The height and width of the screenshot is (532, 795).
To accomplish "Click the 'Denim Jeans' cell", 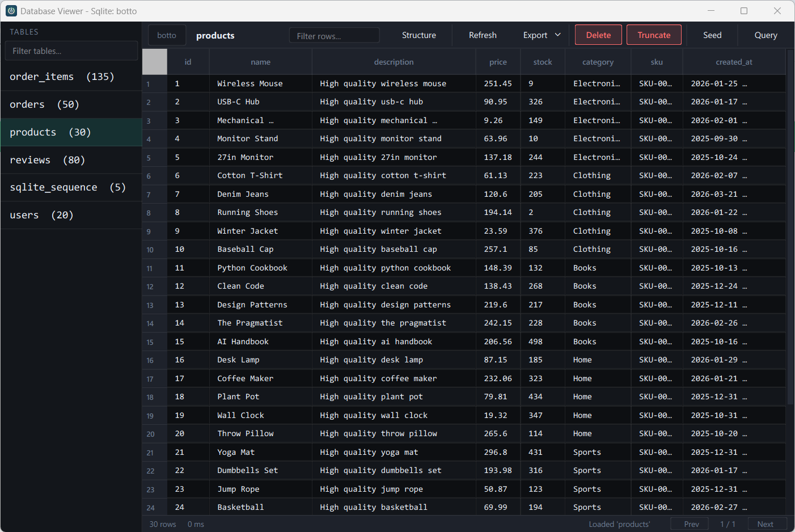I will pos(261,194).
